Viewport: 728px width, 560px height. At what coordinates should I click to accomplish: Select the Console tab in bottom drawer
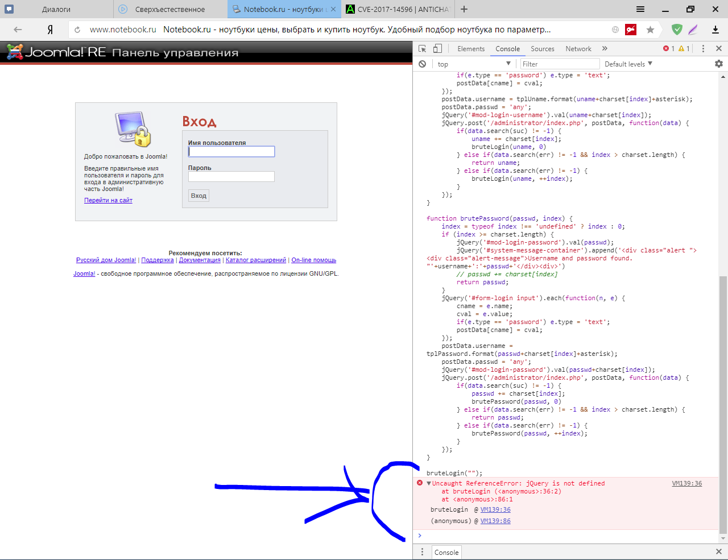pos(446,552)
